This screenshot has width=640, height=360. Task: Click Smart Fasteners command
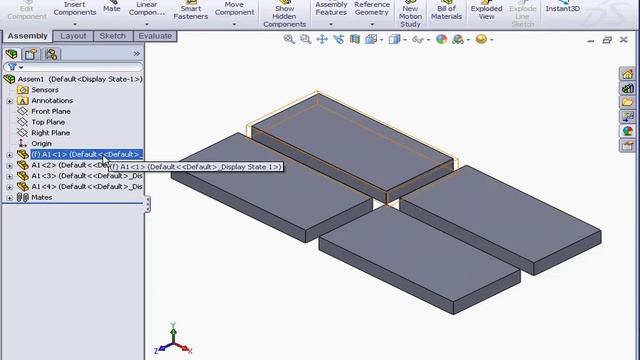coord(191,11)
